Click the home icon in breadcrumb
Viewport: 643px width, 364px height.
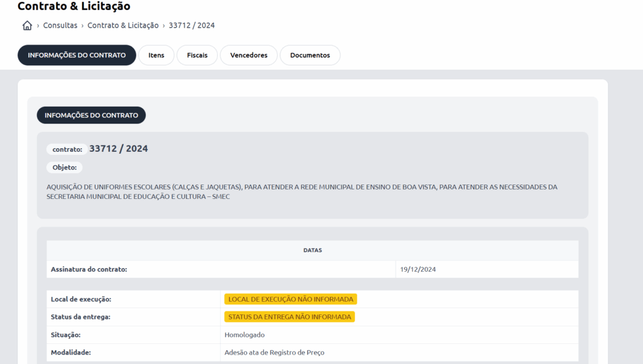coord(27,26)
